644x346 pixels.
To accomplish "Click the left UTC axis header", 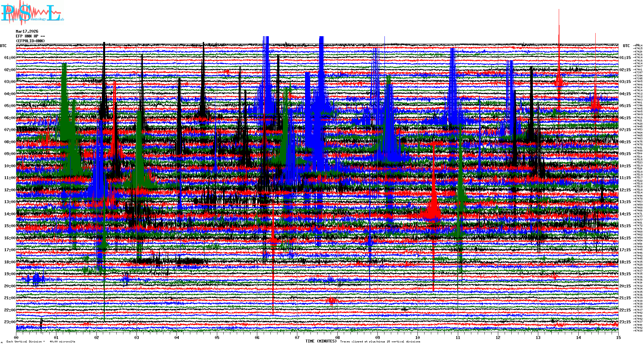I will coord(3,46).
